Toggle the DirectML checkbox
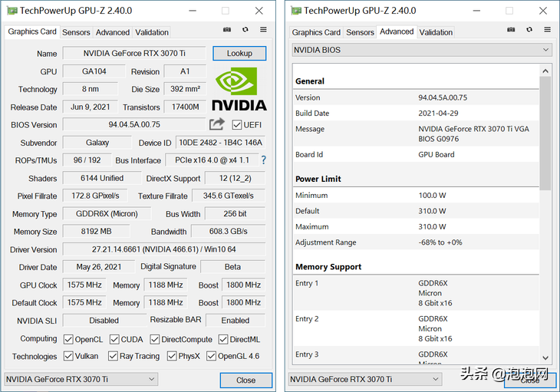The height and width of the screenshot is (392, 560). tap(223, 339)
